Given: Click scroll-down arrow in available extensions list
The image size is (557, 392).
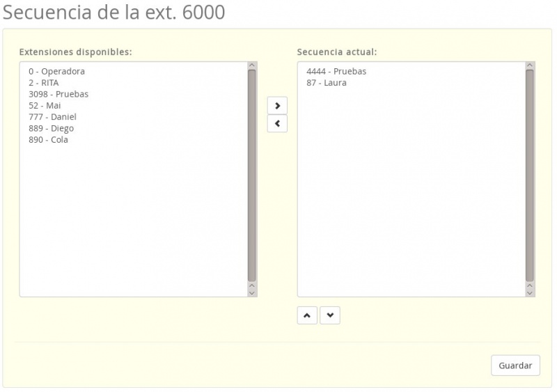Looking at the screenshot, I should click(252, 292).
